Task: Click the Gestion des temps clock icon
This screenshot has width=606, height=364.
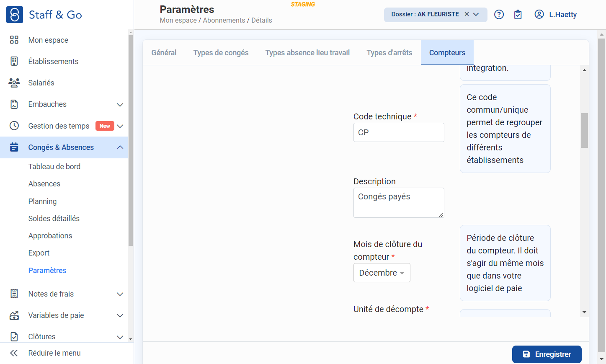Action: tap(14, 126)
